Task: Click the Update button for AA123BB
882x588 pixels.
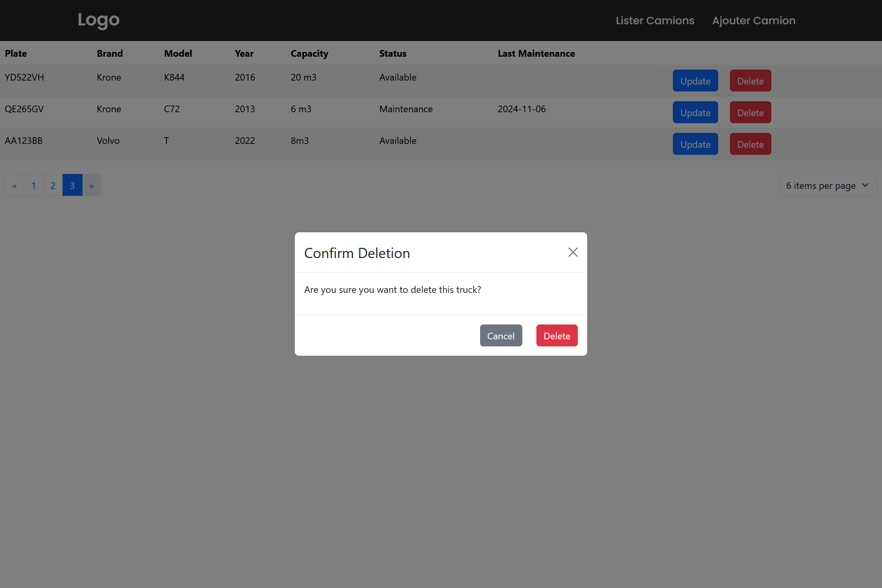Action: click(x=696, y=144)
